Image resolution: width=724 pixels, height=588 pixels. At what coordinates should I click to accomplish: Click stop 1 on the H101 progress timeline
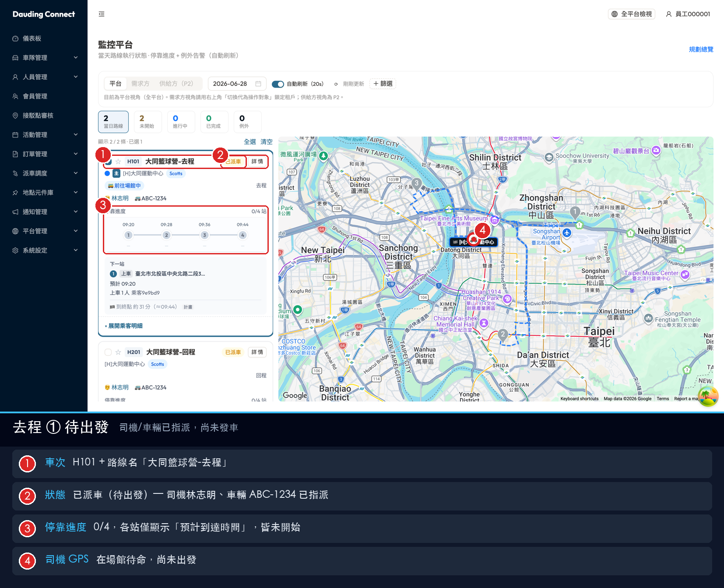click(x=128, y=235)
